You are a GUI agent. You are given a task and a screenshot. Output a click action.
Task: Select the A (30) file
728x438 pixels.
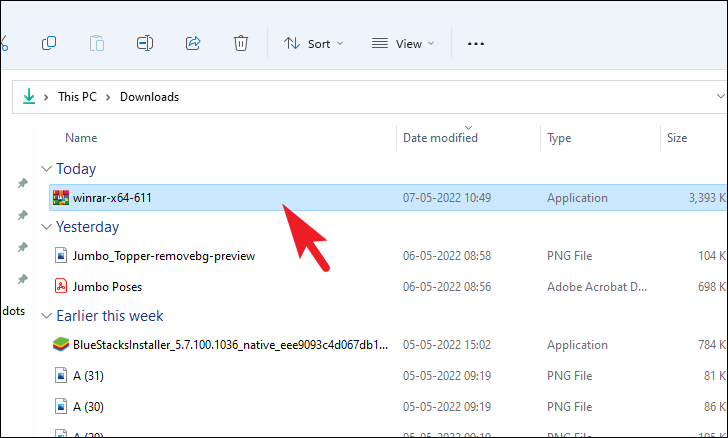pos(88,406)
